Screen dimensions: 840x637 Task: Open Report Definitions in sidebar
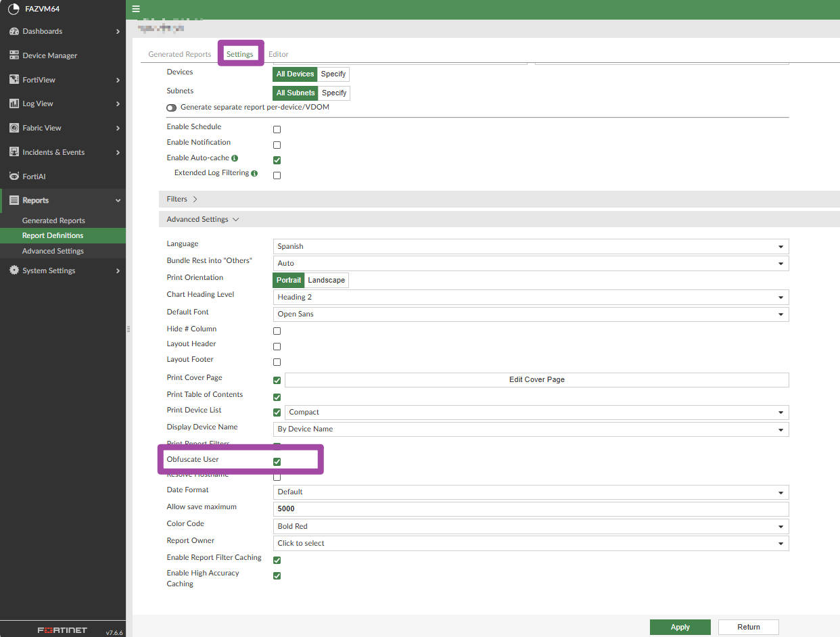pyautogui.click(x=63, y=235)
